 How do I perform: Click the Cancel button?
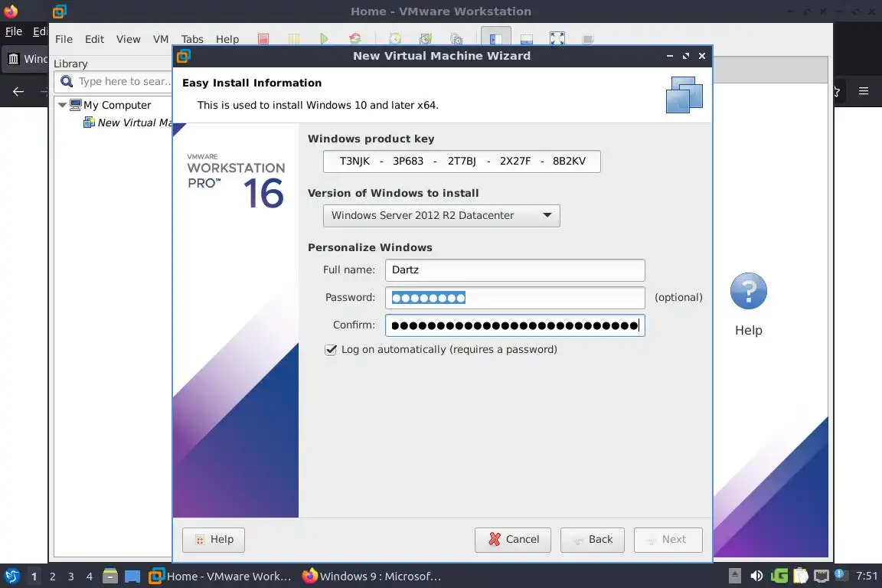tap(512, 540)
